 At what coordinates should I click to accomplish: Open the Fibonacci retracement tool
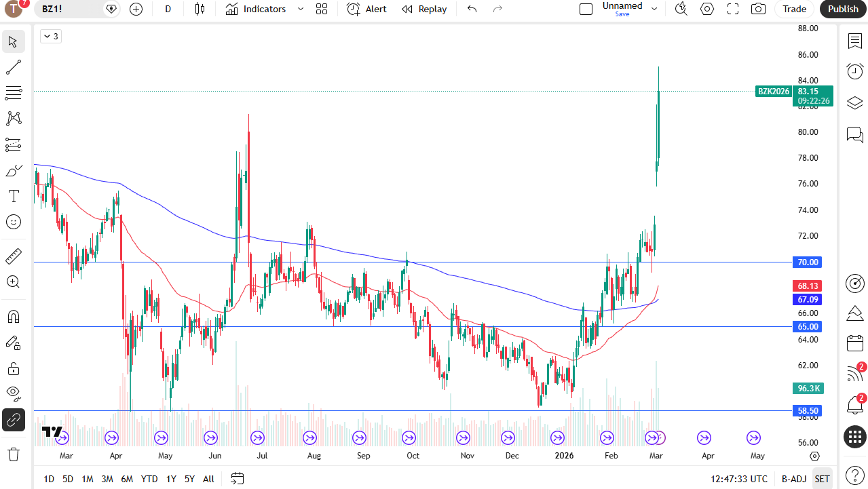pos(14,93)
